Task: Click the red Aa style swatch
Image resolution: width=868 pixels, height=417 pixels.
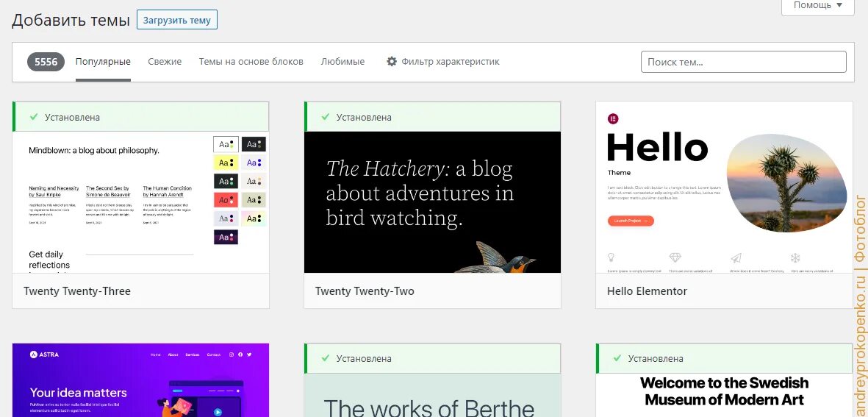Action: pyautogui.click(x=226, y=200)
